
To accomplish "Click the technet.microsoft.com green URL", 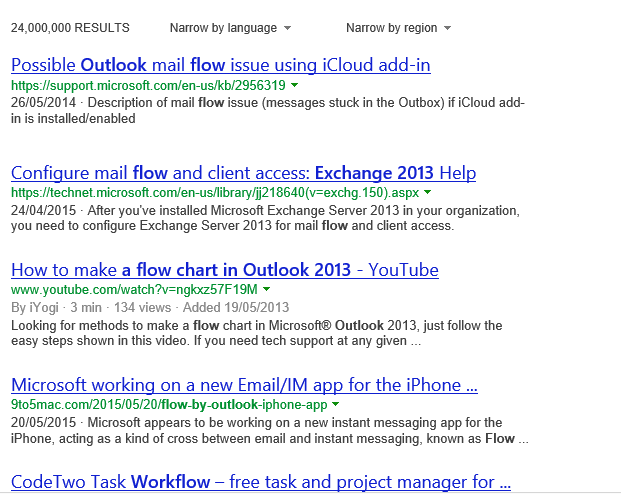I will [x=215, y=192].
